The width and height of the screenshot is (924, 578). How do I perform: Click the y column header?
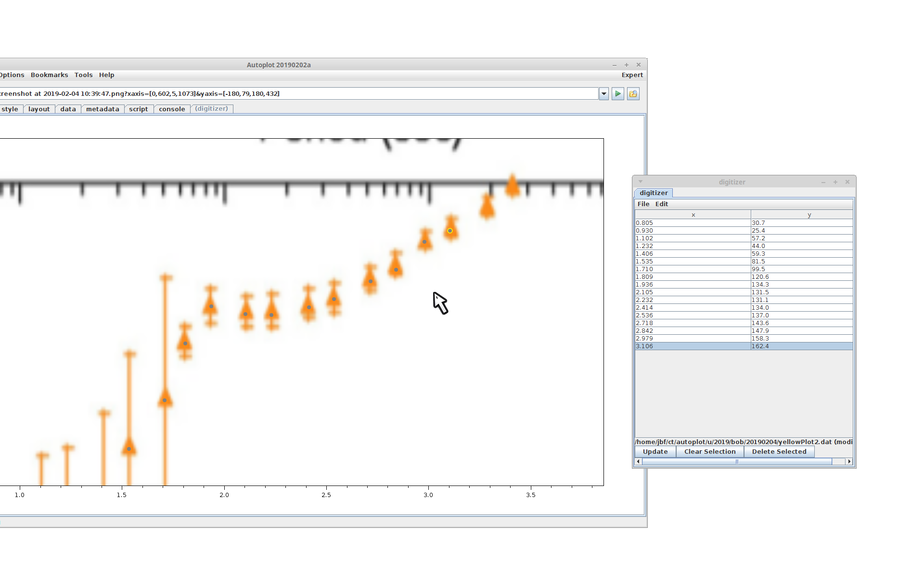802,215
